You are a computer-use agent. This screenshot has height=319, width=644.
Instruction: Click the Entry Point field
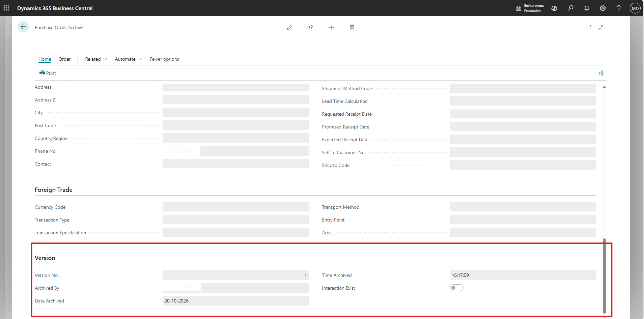click(x=523, y=220)
